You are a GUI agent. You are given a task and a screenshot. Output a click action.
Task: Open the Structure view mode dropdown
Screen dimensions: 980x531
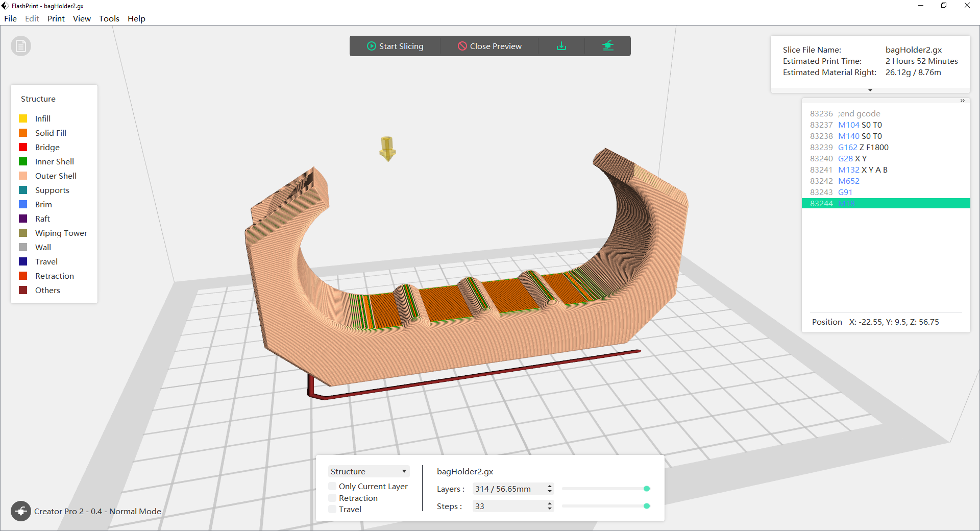[369, 471]
